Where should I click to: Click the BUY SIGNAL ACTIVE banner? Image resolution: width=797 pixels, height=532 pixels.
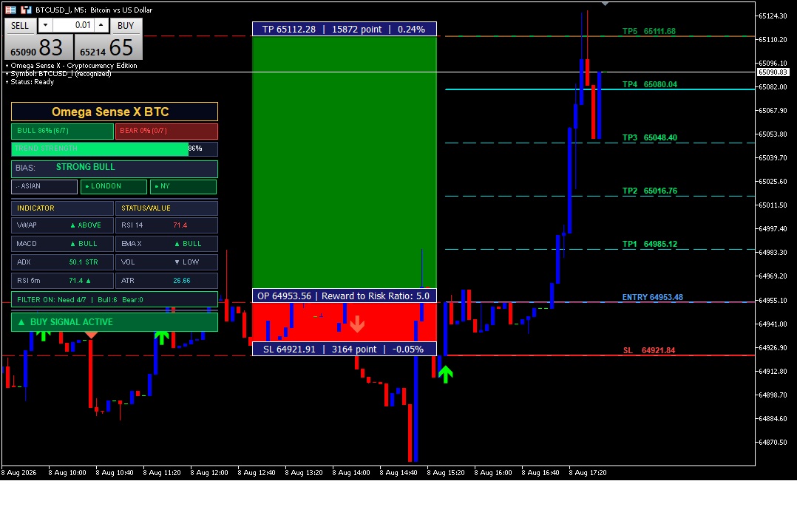tap(115, 322)
